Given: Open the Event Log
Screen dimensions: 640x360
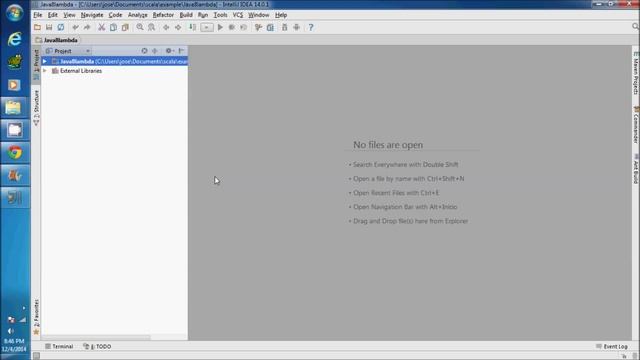Looking at the screenshot, I should coord(612,346).
